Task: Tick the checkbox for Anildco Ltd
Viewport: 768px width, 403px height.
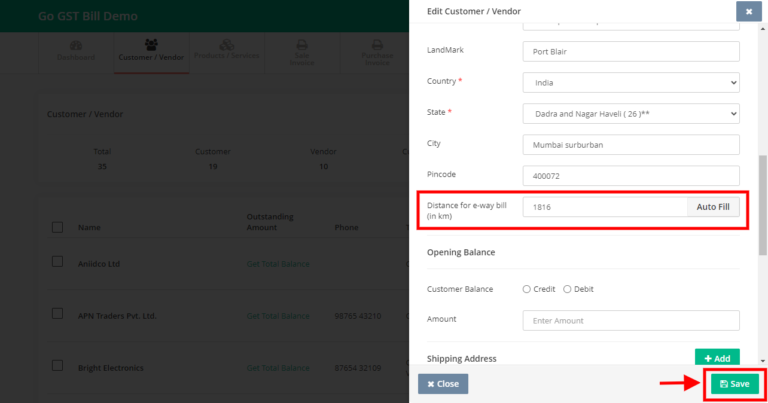Action: 57,263
